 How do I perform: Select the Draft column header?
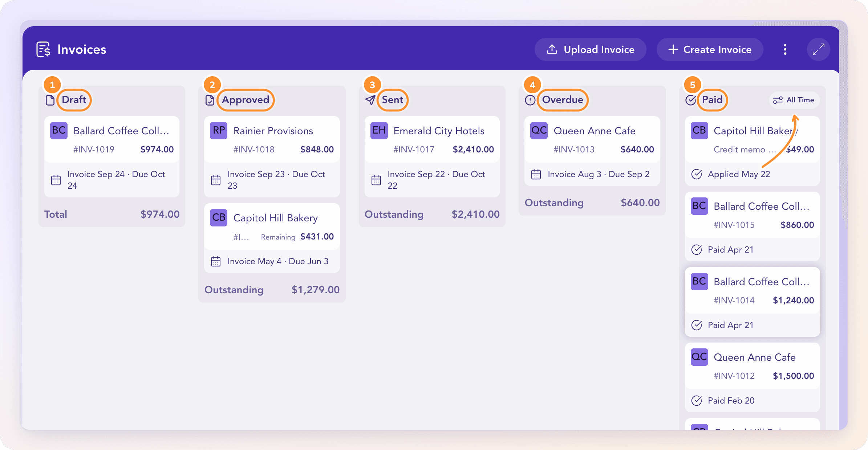point(74,100)
